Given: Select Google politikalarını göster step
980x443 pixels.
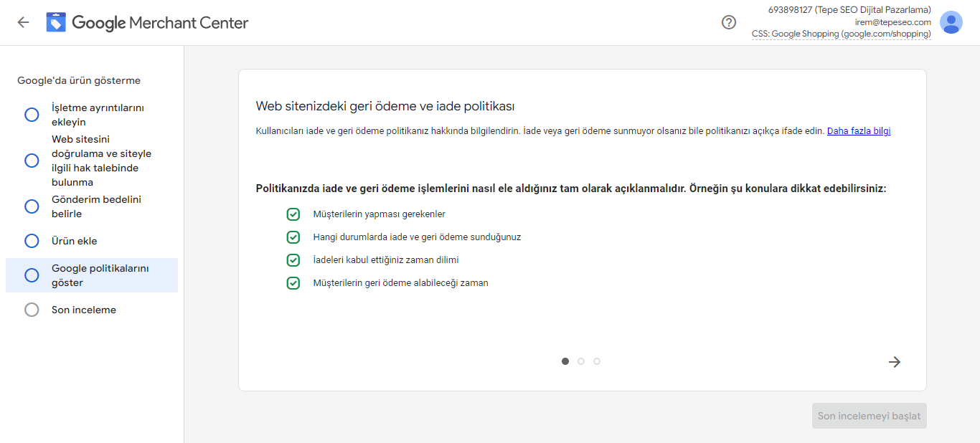Looking at the screenshot, I should 100,275.
